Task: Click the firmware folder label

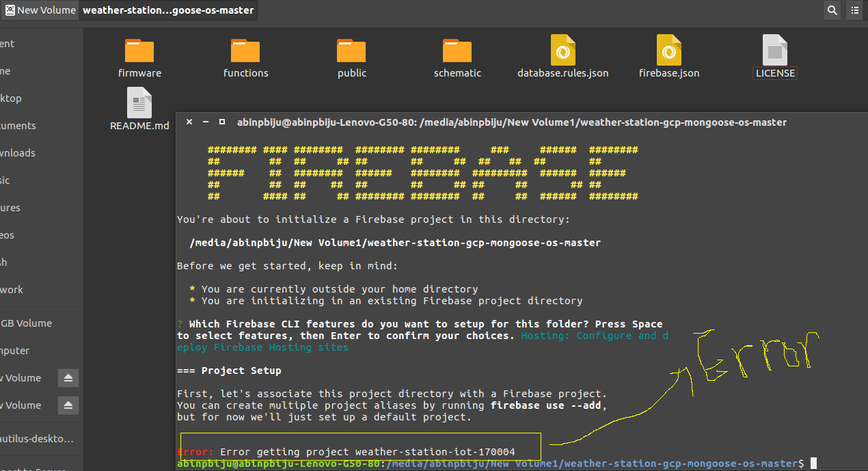Action: 139,73
